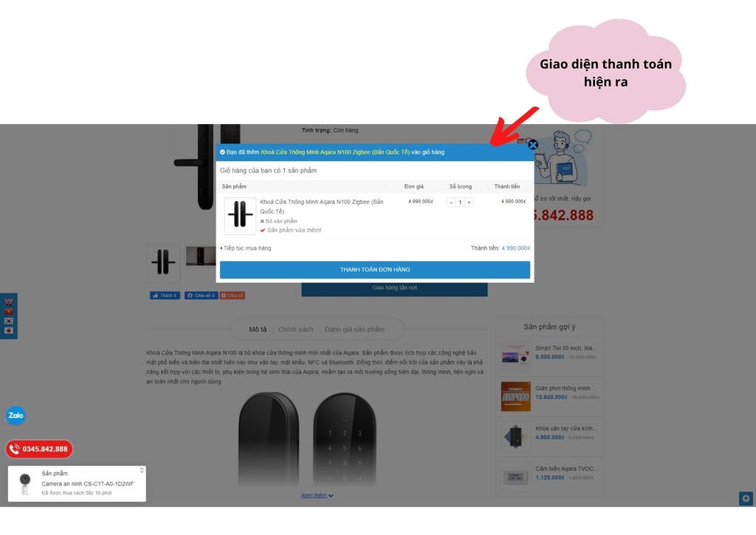Click the cart total 4.990.000đ in blue
Viewport: 756px width, 535px height.
point(515,248)
